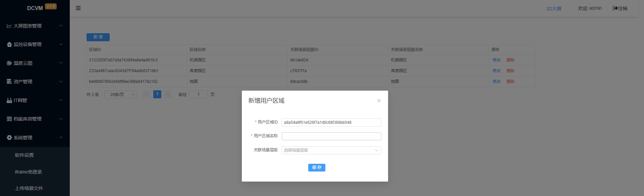Image resolution: width=644 pixels, height=196 pixels.
Task: Expand 温度云图 menu chevron
Action: tap(61, 63)
